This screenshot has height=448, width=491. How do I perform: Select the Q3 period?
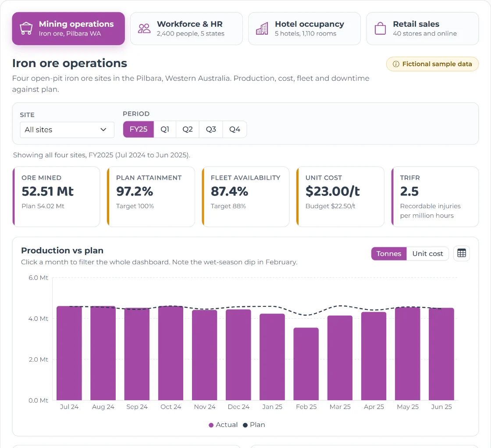211,129
